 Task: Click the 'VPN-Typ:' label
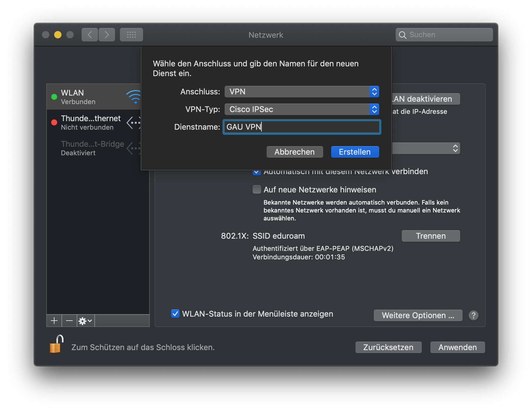click(x=203, y=109)
